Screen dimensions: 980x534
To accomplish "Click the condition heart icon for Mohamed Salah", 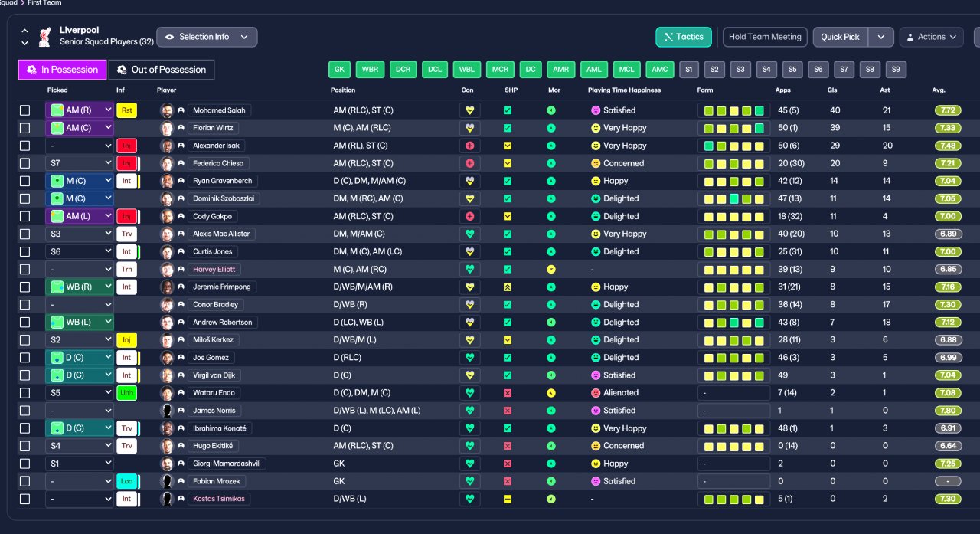I will [470, 110].
